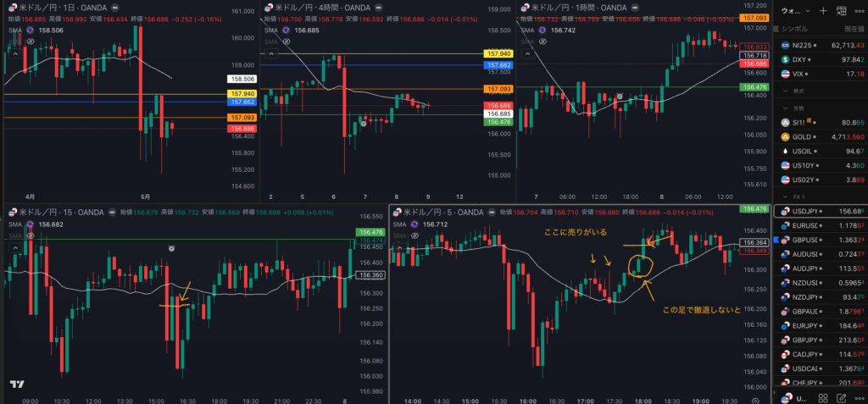The height and width of the screenshot is (404, 868).
Task: Open chart settings gear on 5-minute chart
Action: pyautogui.click(x=755, y=400)
